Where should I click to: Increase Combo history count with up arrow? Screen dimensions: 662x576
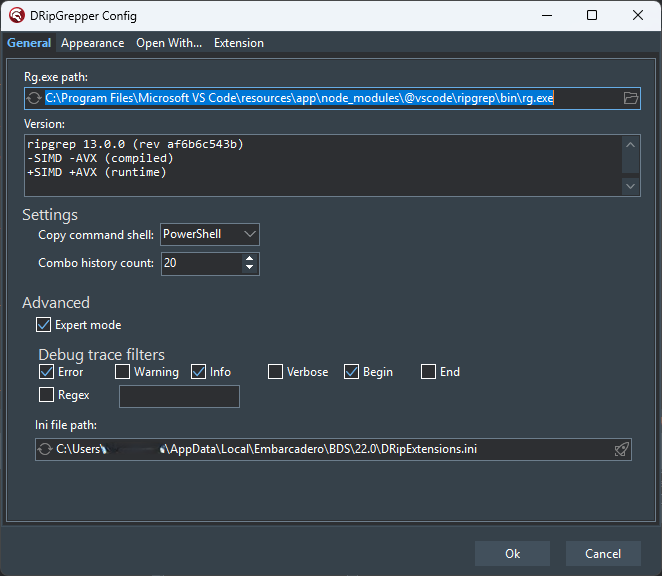[250, 258]
